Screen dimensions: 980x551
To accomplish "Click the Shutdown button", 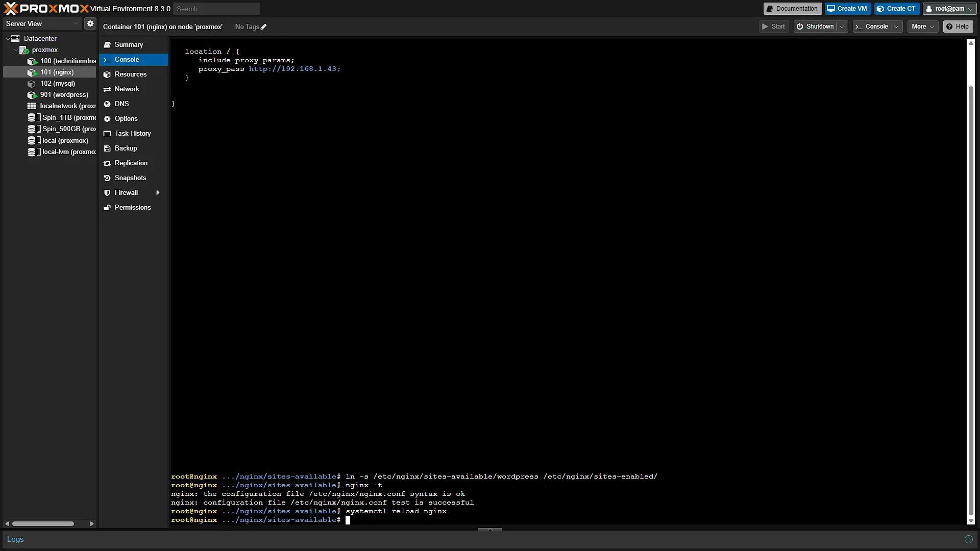I will pyautogui.click(x=815, y=27).
